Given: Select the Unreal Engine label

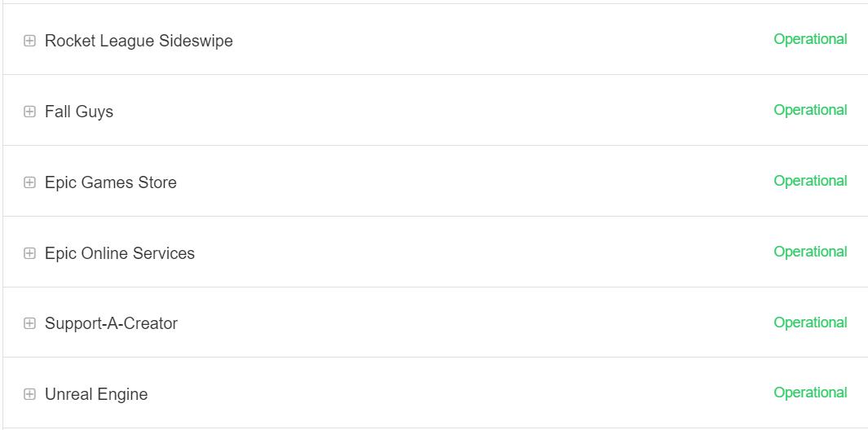Looking at the screenshot, I should click(x=96, y=394).
